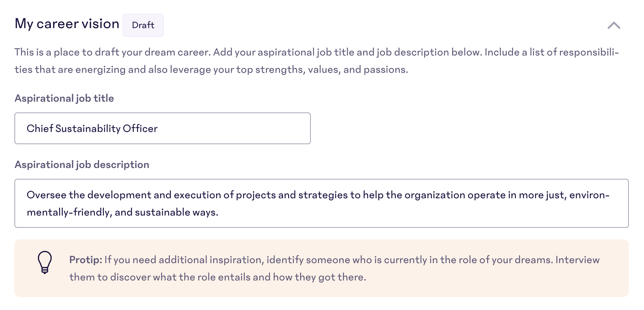Click the Draft status badge
Screen dimensions: 644x310
point(143,25)
